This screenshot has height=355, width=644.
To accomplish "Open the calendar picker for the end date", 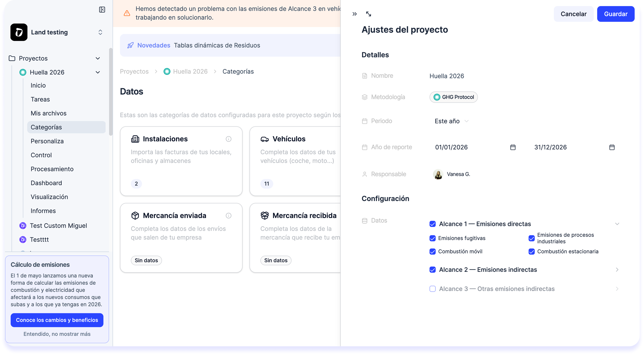I will (612, 147).
